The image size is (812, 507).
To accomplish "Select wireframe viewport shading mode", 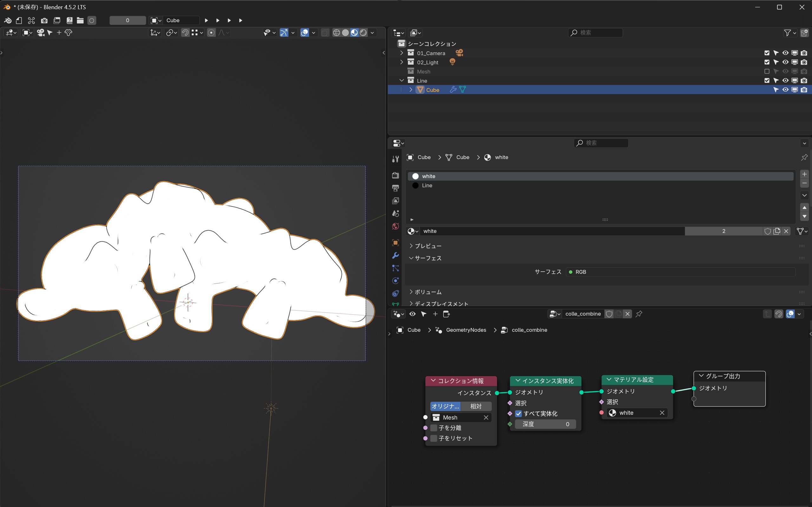I will 336,33.
